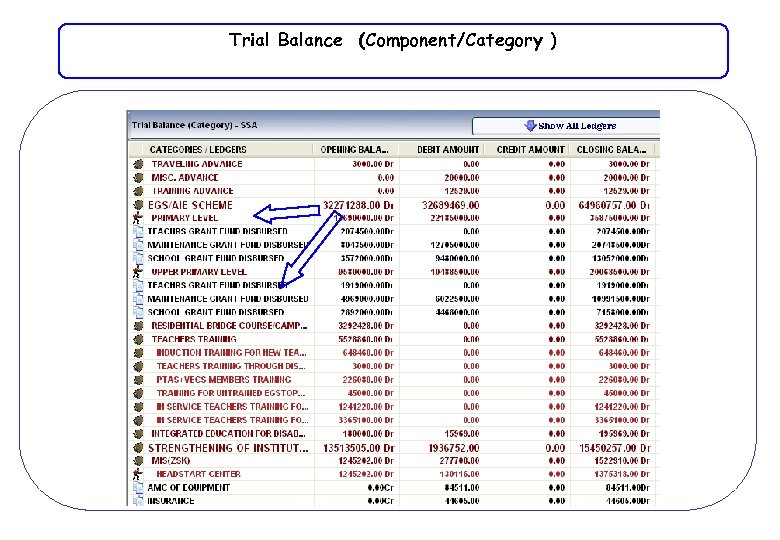Click the EGS/AIE SCHEME debit amount 32689469.00
Viewport: 780px width, 540px height.
(x=451, y=205)
